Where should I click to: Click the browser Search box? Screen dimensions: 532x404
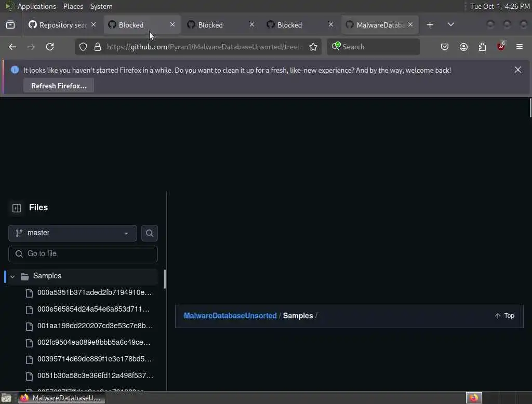(373, 47)
